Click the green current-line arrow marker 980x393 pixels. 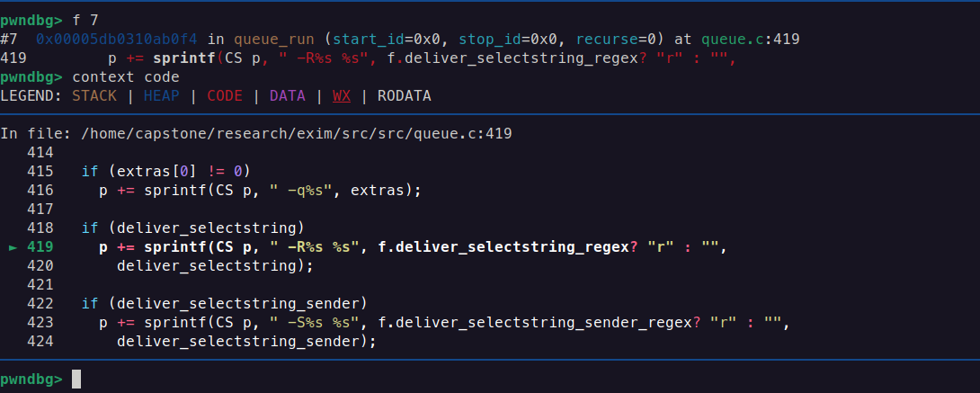12,246
